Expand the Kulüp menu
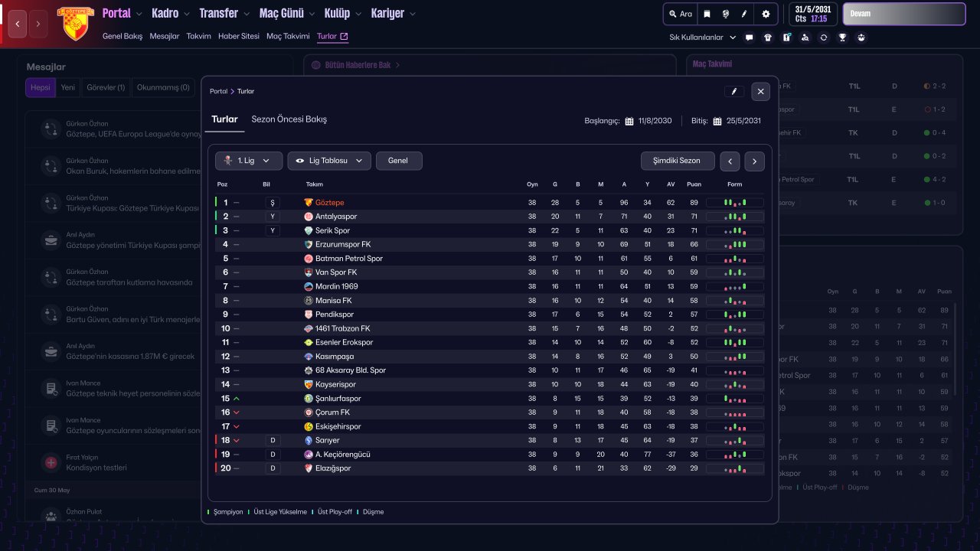The height and width of the screenshot is (551, 980). [x=342, y=13]
